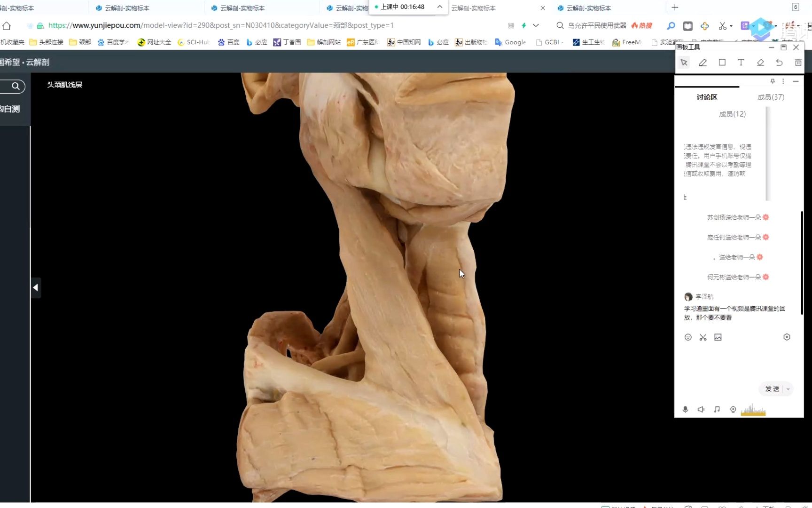
Task: Open the 头部连接 bookmark folder
Action: (46, 42)
